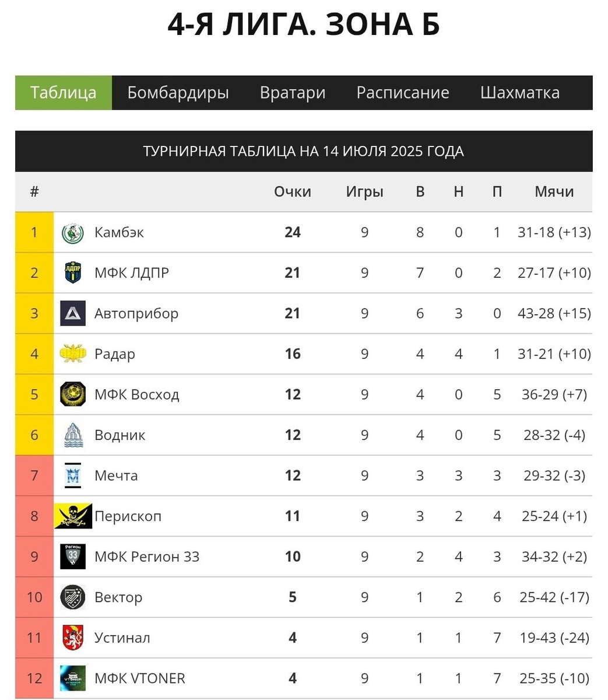Screen dimensions: 608x700
Task: Click the Вектор team logo
Action: click(x=73, y=597)
